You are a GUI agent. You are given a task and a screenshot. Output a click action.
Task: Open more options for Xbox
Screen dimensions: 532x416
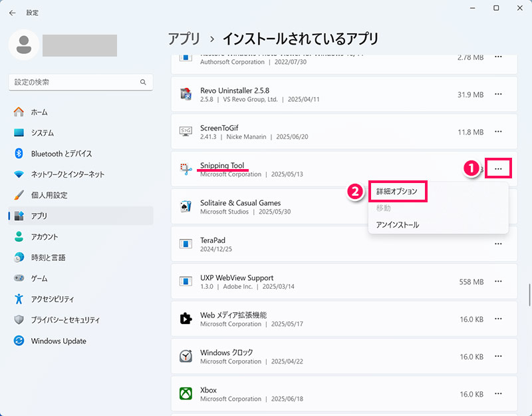[498, 393]
